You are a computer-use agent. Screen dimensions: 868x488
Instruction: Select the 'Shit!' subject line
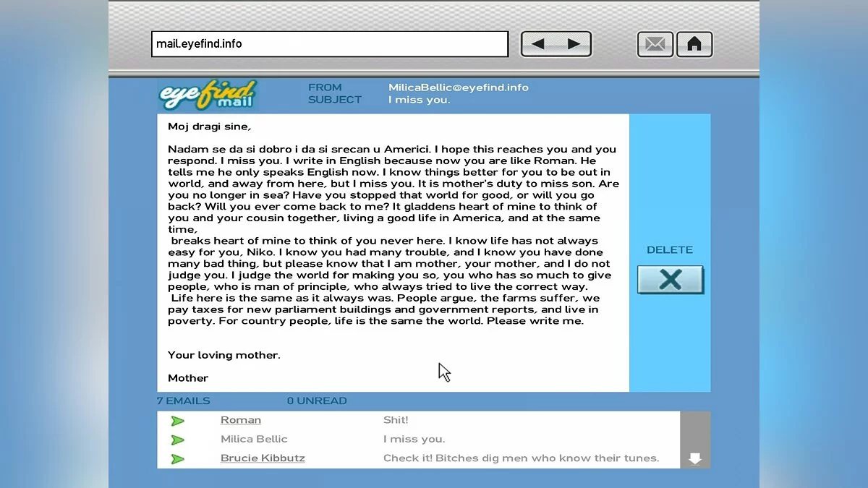pyautogui.click(x=396, y=420)
